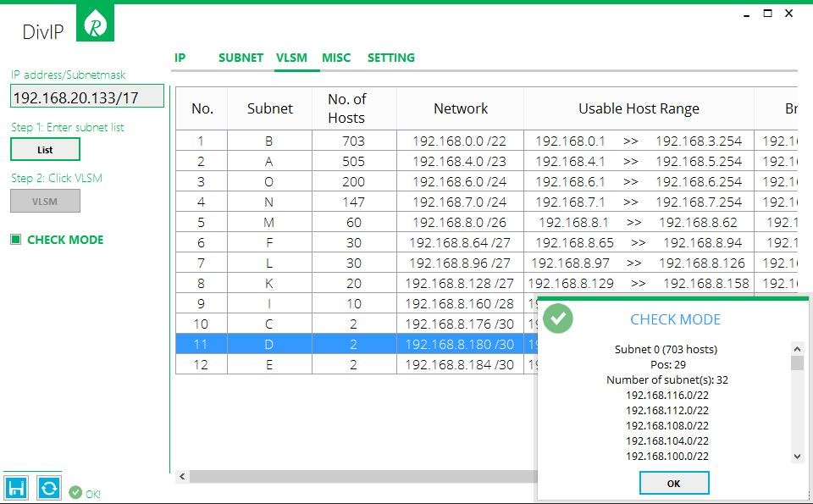Click subnet O cell
This screenshot has height=504, width=813.
pyautogui.click(x=269, y=181)
